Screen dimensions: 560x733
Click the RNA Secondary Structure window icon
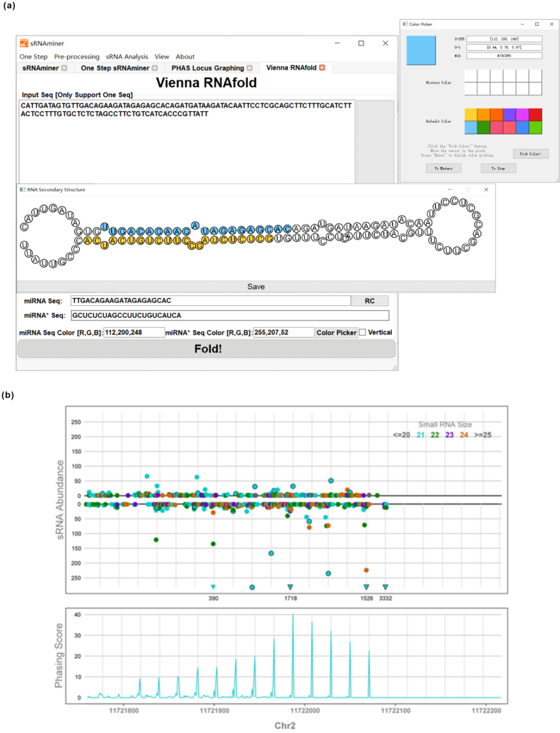click(x=22, y=190)
